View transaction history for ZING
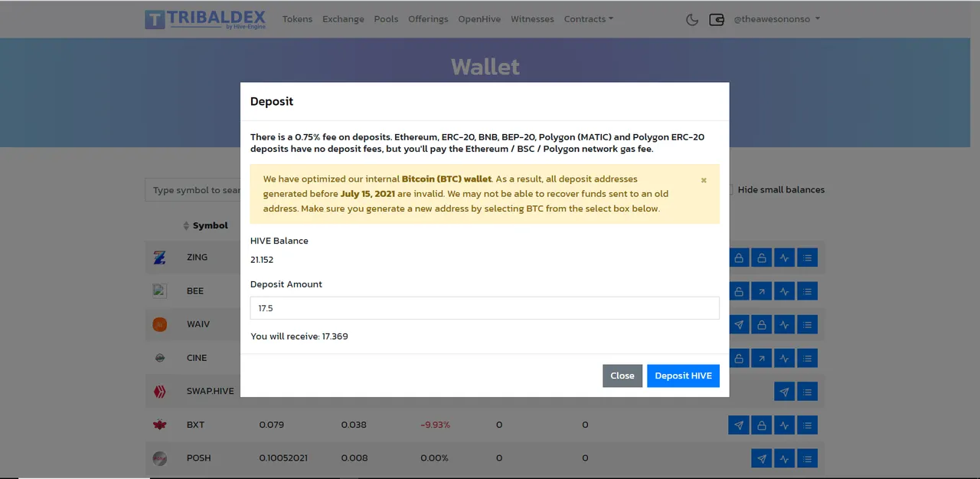This screenshot has width=980, height=479. 807,258
